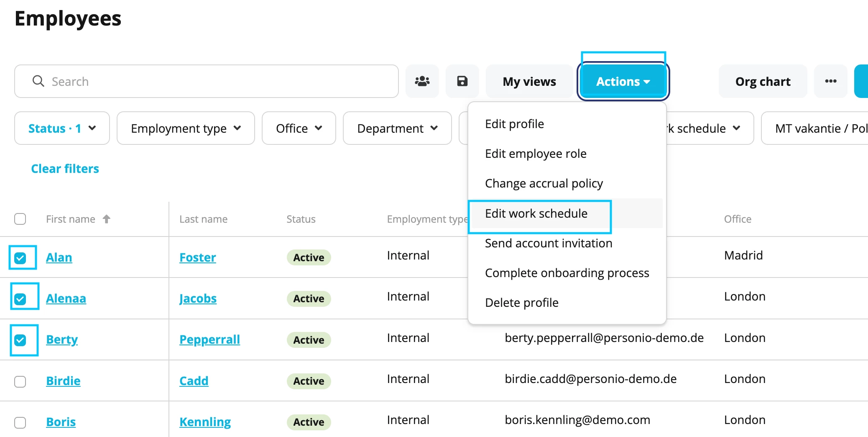The height and width of the screenshot is (437, 868).
Task: Click London office cell in Birdie's row
Action: pyautogui.click(x=745, y=379)
